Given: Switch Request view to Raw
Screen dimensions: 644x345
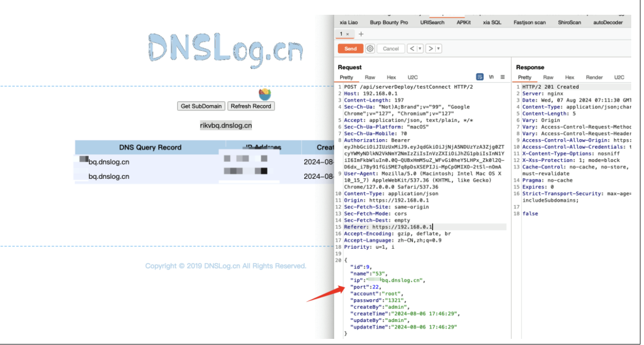Looking at the screenshot, I should (370, 77).
